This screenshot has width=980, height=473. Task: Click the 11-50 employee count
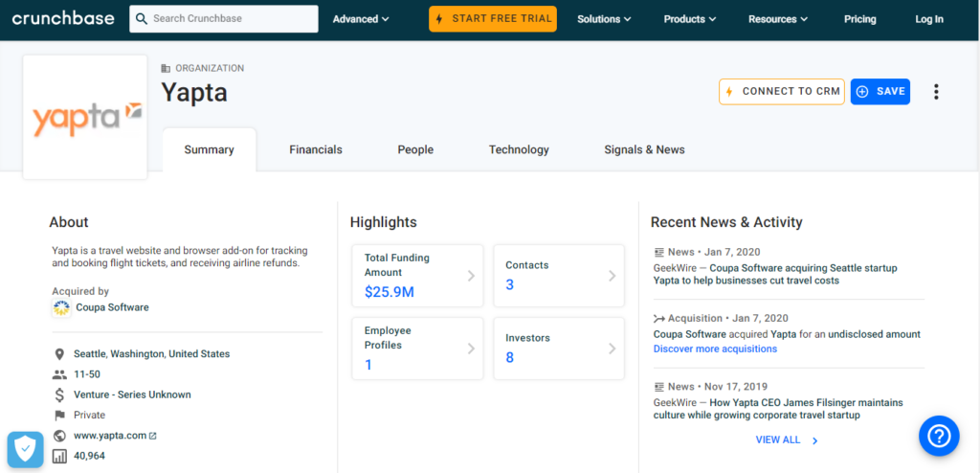[x=87, y=374]
